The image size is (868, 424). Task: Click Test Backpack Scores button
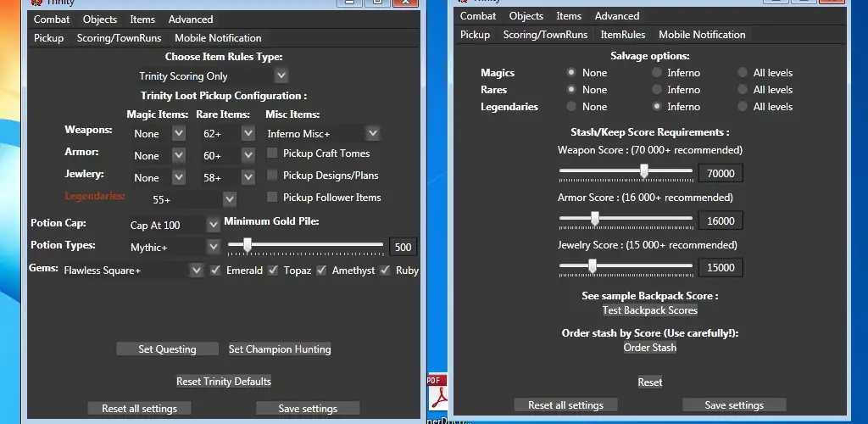(x=650, y=310)
